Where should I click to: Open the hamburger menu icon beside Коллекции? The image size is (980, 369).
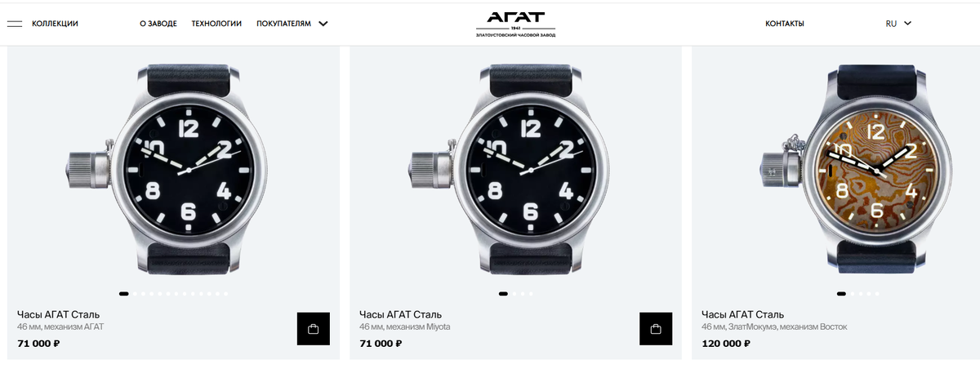(x=14, y=24)
